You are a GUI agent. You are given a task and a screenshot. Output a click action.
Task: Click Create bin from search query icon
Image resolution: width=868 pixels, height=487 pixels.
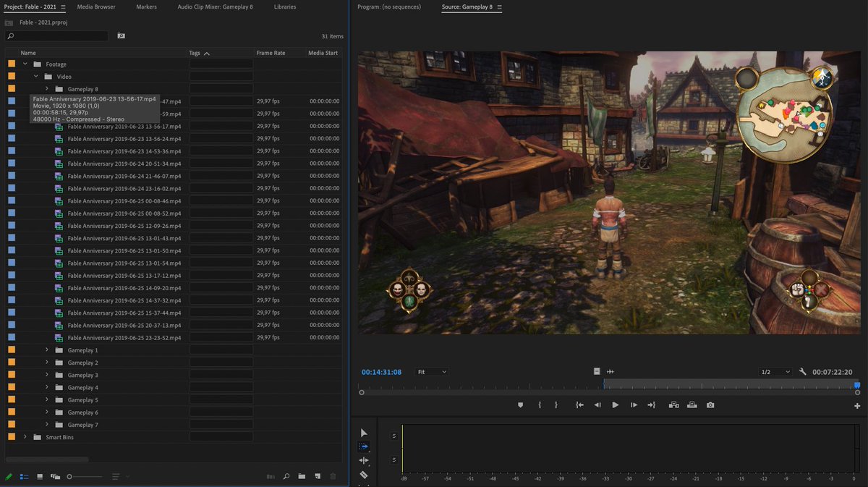tap(121, 35)
